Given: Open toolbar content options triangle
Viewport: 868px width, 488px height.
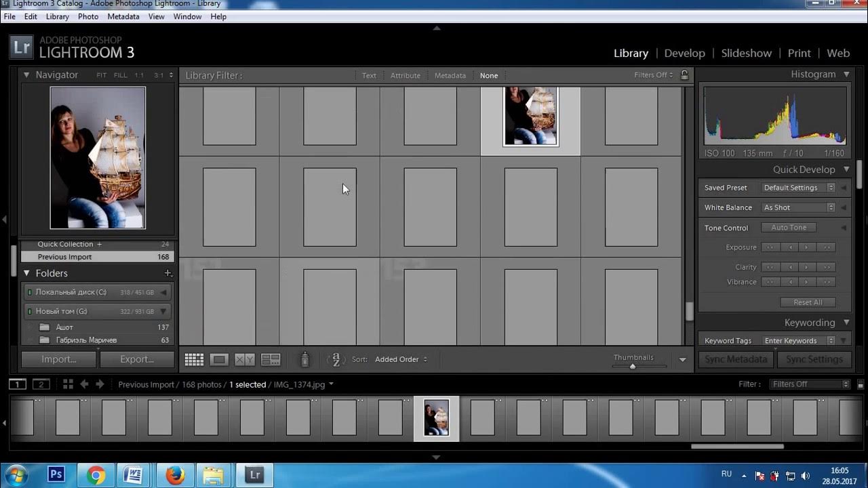Looking at the screenshot, I should 683,360.
